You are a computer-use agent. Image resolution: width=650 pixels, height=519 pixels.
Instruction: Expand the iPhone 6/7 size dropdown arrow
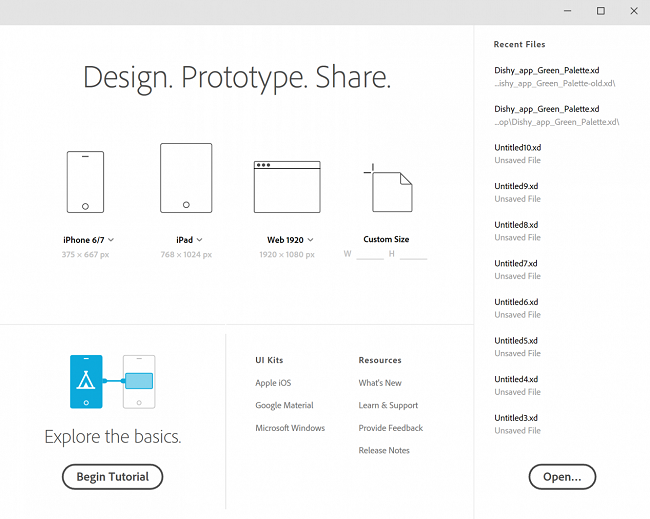pyautogui.click(x=111, y=240)
